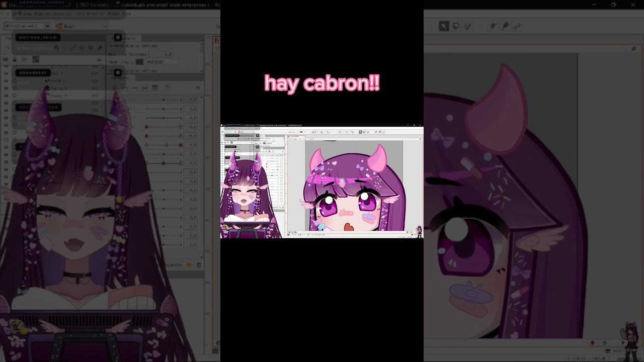Click the folder icon below the parameter list
The height and width of the screenshot is (362, 644).
(x=189, y=265)
